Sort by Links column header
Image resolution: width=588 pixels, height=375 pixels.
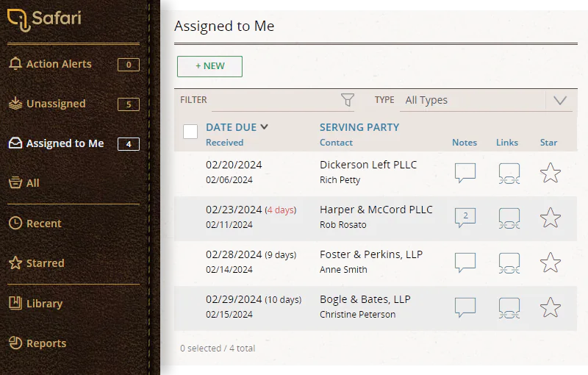507,143
